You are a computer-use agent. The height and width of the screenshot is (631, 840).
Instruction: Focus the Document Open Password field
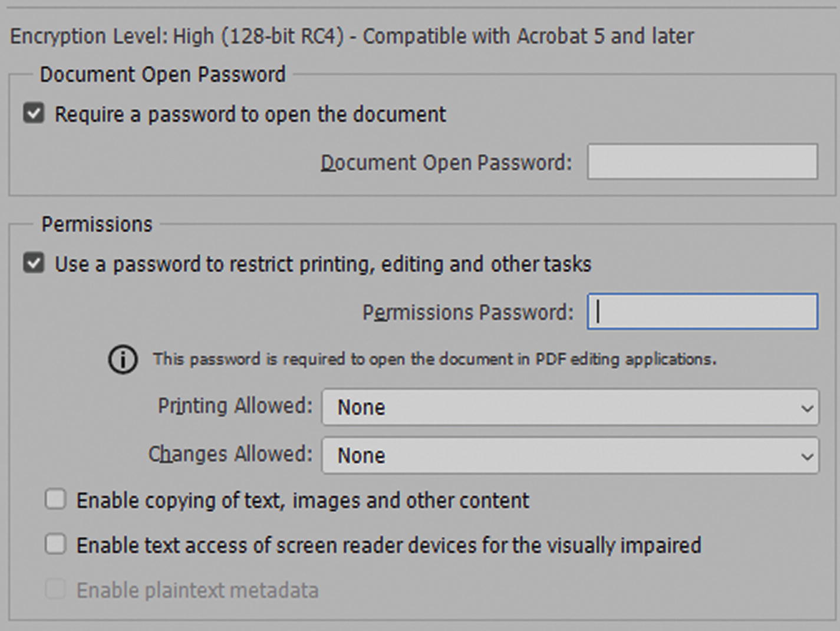click(x=702, y=162)
